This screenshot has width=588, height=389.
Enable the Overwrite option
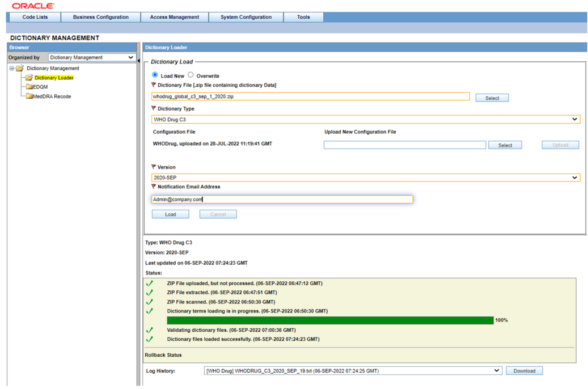point(191,75)
